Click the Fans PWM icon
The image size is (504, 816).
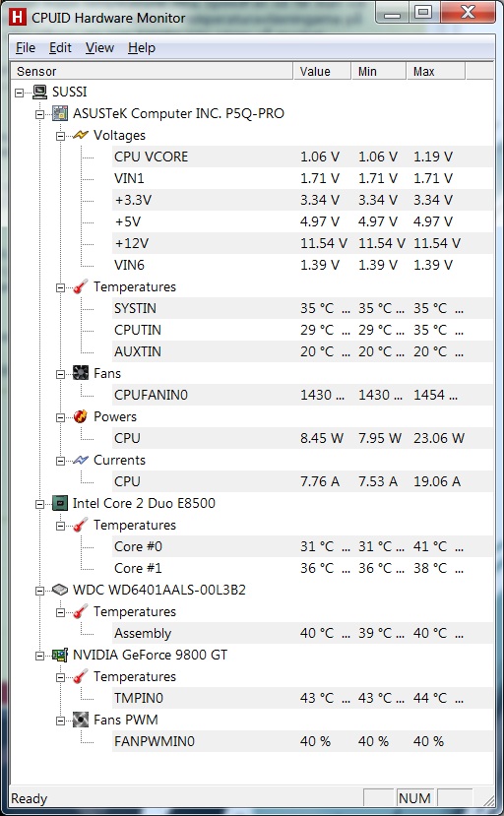point(81,720)
